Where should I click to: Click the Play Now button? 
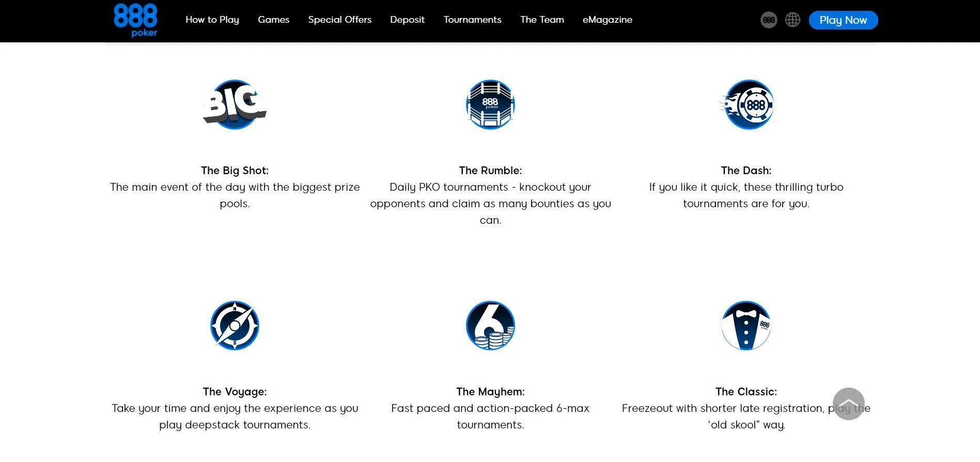point(843,20)
